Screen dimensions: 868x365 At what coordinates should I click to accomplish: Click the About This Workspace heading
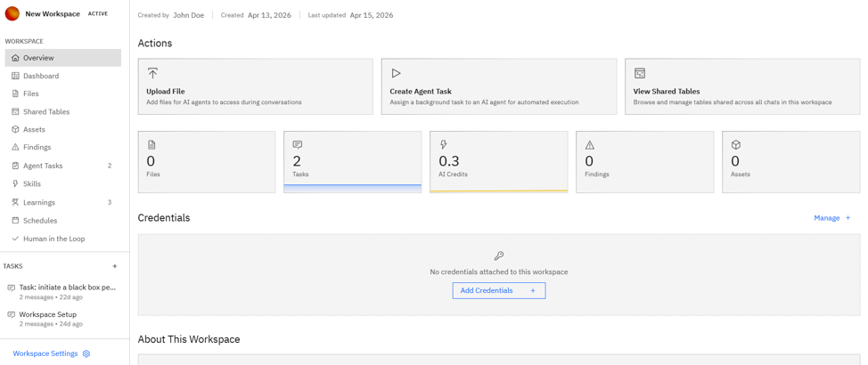(x=189, y=339)
